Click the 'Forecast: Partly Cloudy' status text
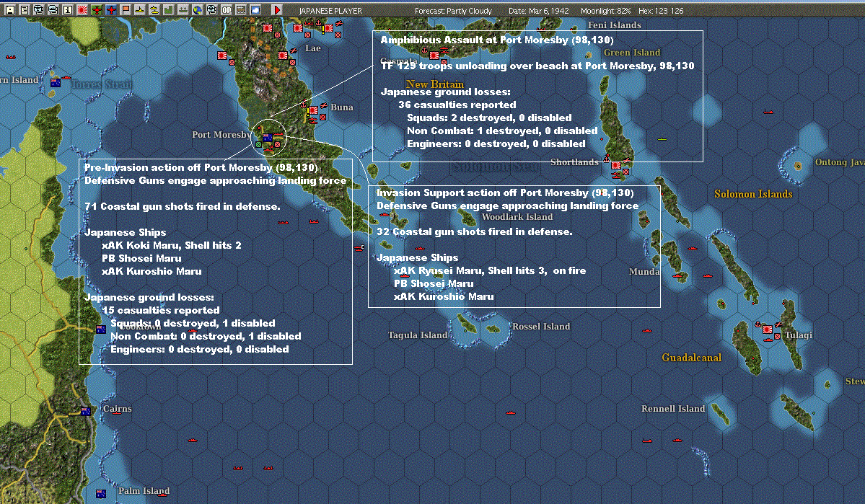 (x=453, y=11)
